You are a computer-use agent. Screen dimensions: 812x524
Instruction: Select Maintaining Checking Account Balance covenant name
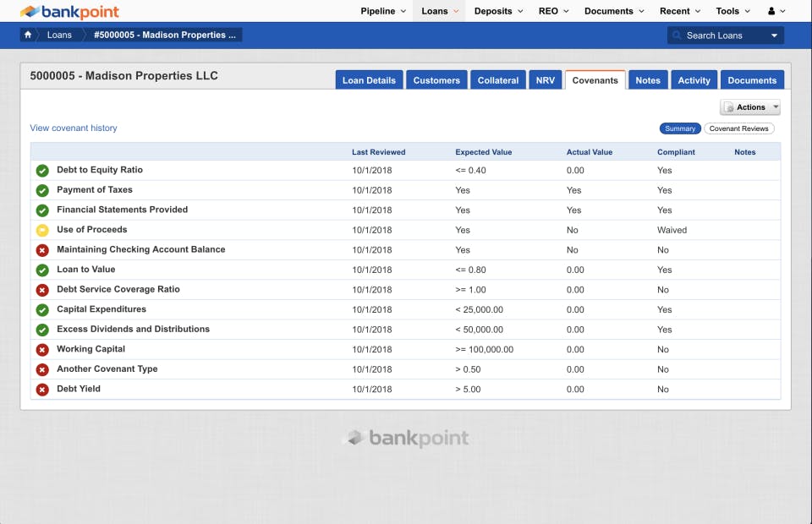141,249
